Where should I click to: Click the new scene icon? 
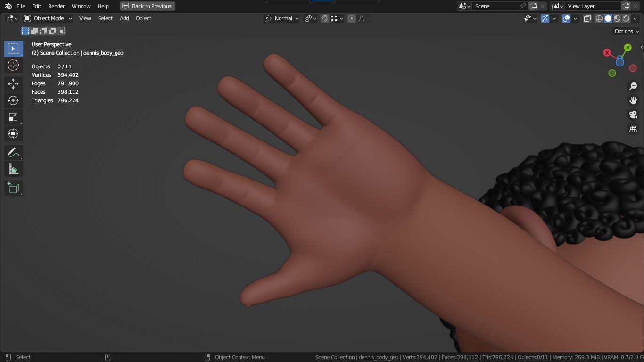point(533,6)
